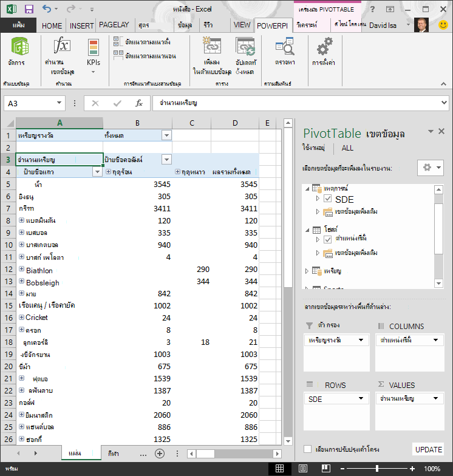Image resolution: width=453 pixels, height=476 pixels.
Task: Select column header D
Action: coord(235,123)
